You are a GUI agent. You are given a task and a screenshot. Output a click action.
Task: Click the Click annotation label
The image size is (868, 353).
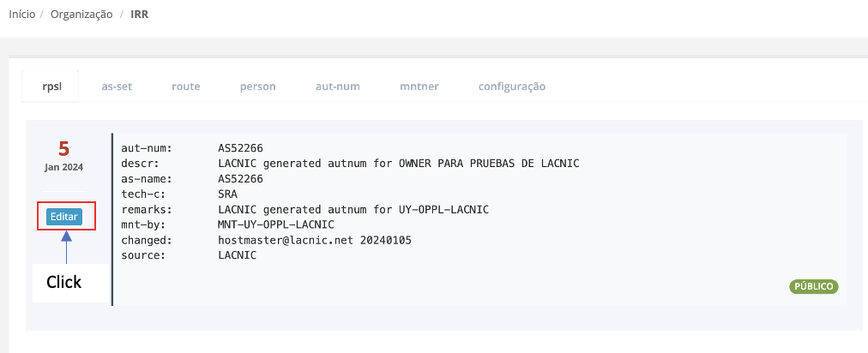point(63,282)
